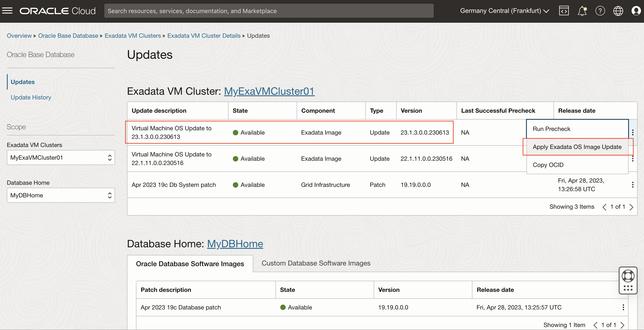Open actions menu for Apr 2023 19c Database patch
Viewport: 644px width, 330px height.
(623, 307)
